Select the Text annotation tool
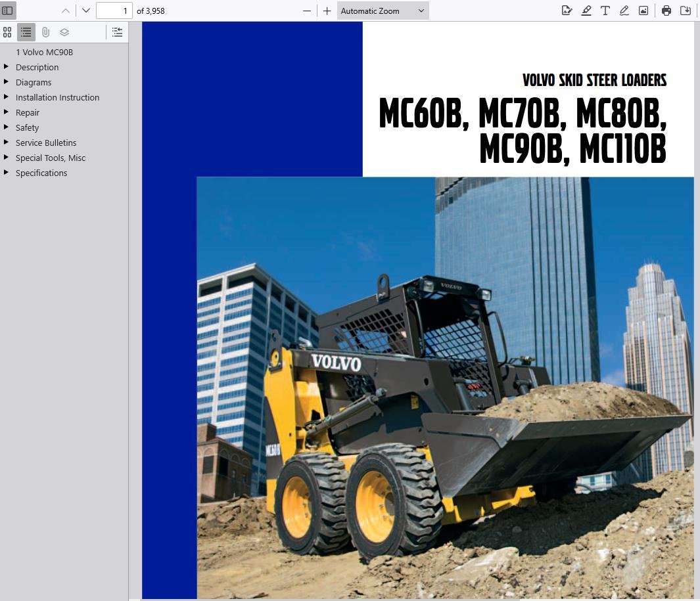Screen dimensions: 700x601 coord(605,11)
